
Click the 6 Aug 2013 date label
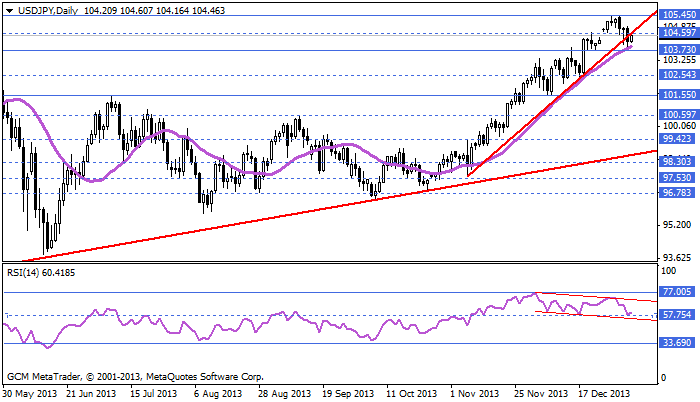point(218,394)
